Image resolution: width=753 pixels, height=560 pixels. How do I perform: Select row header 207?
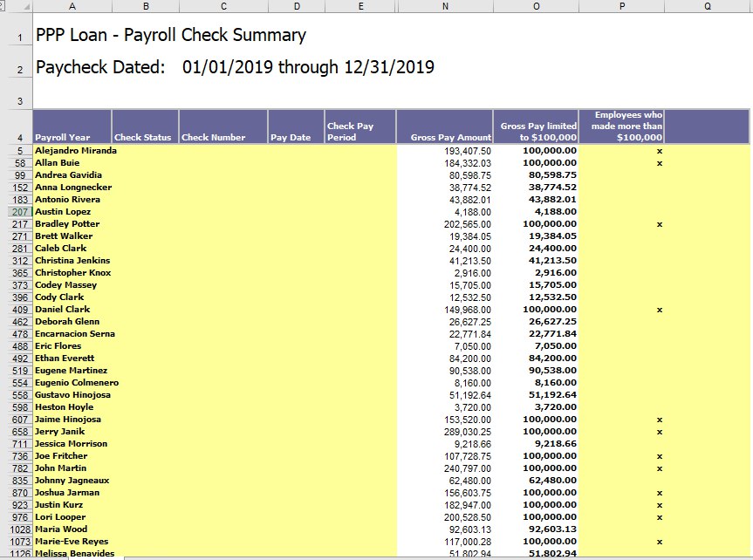[16, 212]
